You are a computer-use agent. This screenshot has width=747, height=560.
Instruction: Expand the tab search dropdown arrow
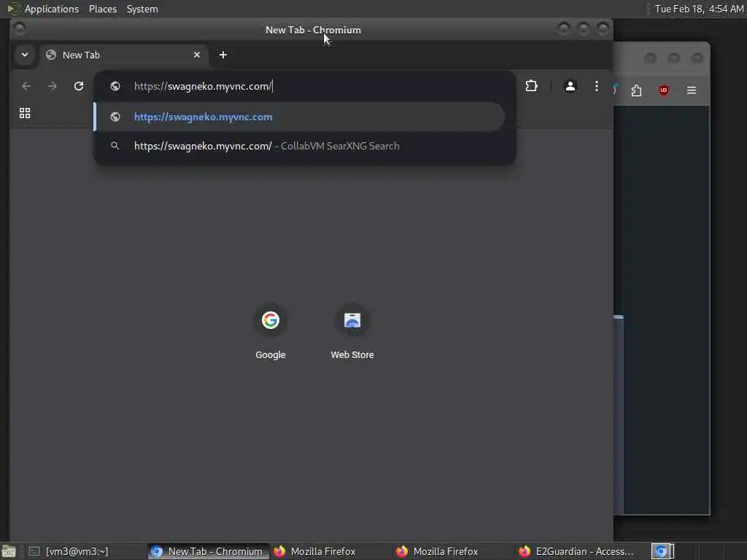[x=25, y=55]
